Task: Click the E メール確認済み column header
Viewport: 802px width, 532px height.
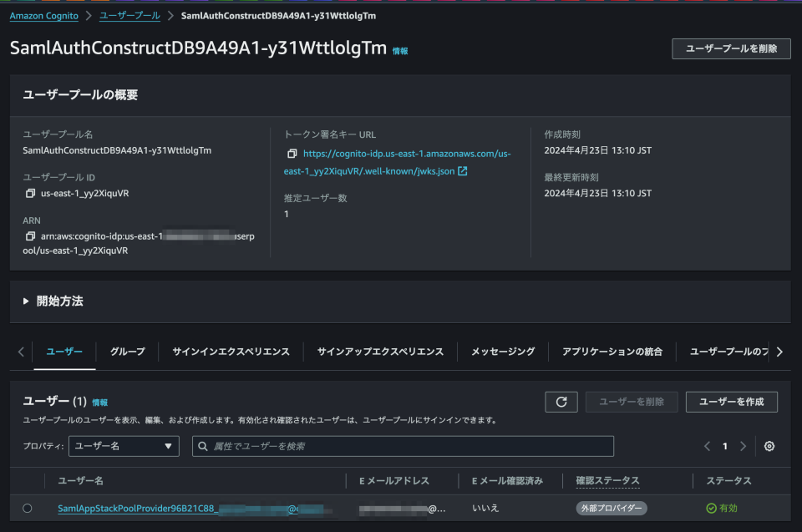Action: click(x=507, y=481)
